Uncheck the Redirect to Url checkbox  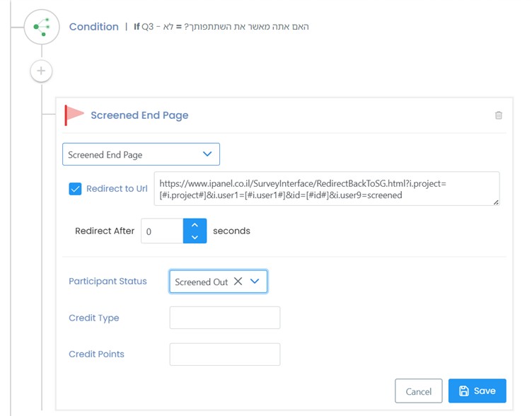coord(75,189)
